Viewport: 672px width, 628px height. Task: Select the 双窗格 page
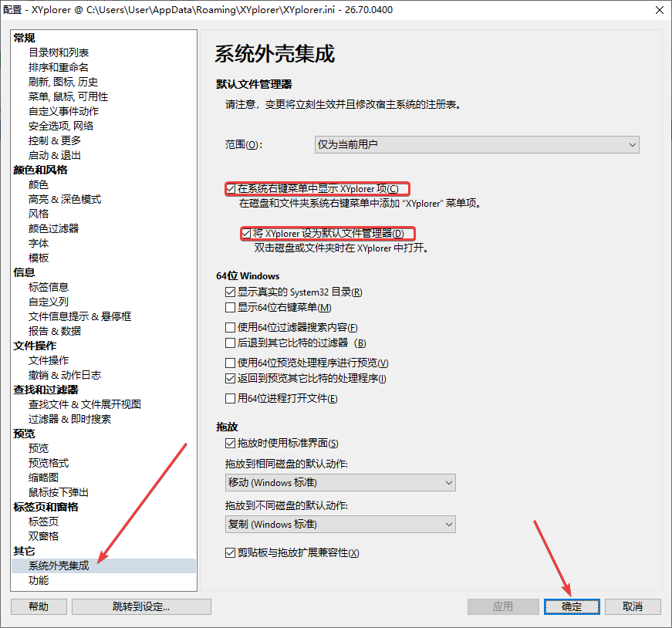tap(43, 536)
